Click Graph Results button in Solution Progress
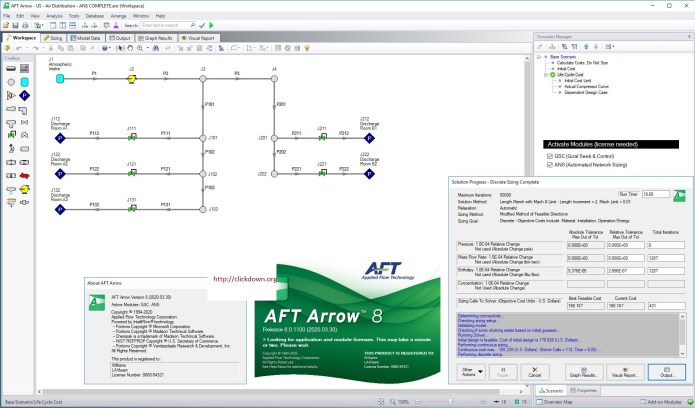The width and height of the screenshot is (695, 408). pyautogui.click(x=584, y=372)
